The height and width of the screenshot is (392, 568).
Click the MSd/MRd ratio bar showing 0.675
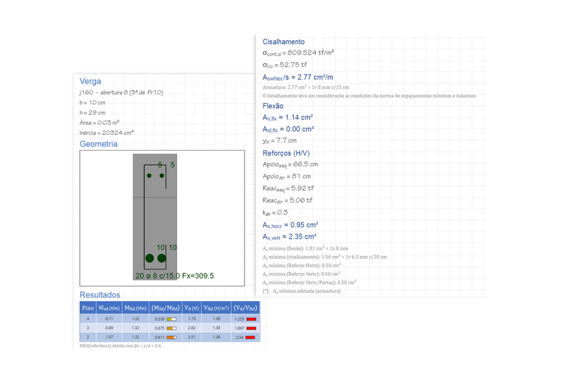click(x=172, y=328)
